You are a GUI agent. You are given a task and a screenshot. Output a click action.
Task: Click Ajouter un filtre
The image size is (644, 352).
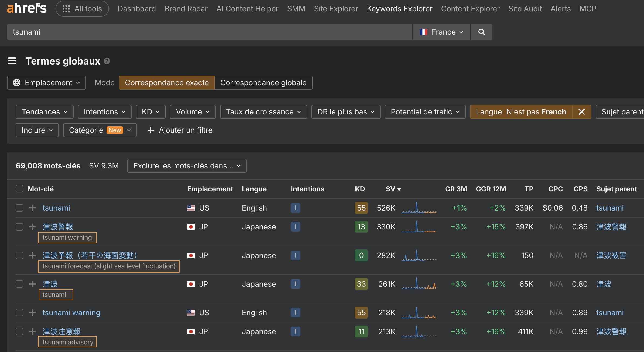tap(180, 130)
